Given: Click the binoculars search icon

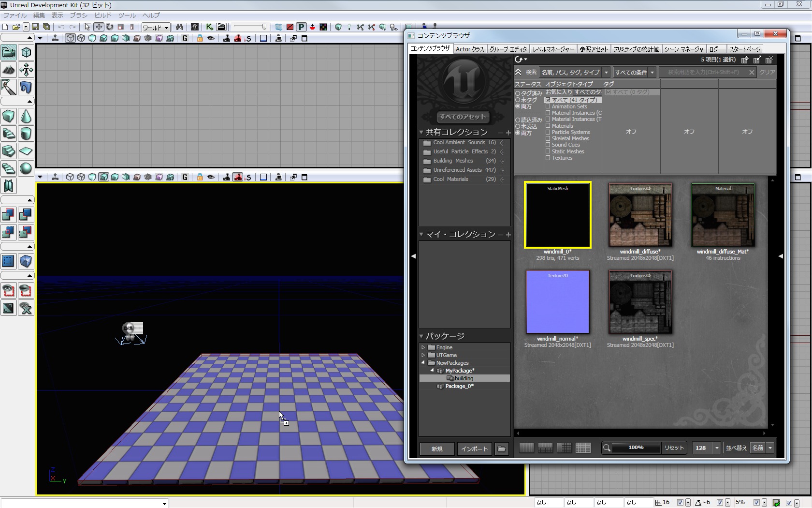Looking at the screenshot, I should coord(179,27).
